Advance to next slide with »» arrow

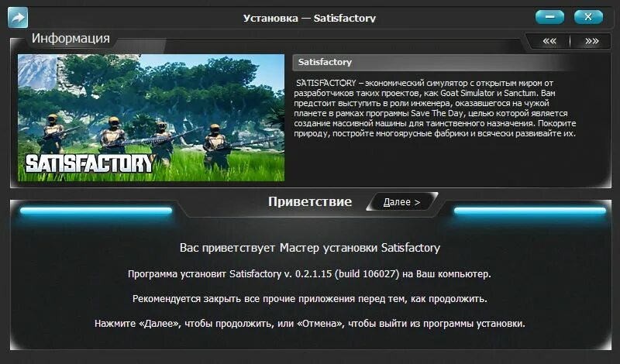point(592,41)
